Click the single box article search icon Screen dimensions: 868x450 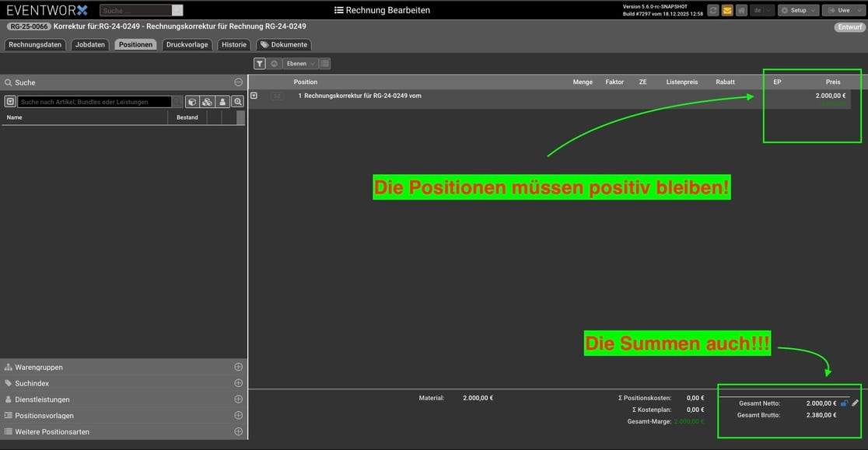pyautogui.click(x=192, y=102)
